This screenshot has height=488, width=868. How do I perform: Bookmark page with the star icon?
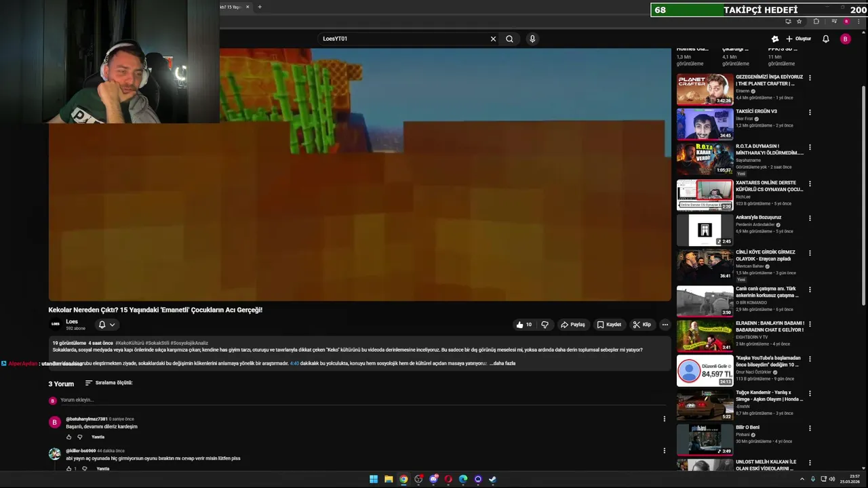pyautogui.click(x=800, y=21)
